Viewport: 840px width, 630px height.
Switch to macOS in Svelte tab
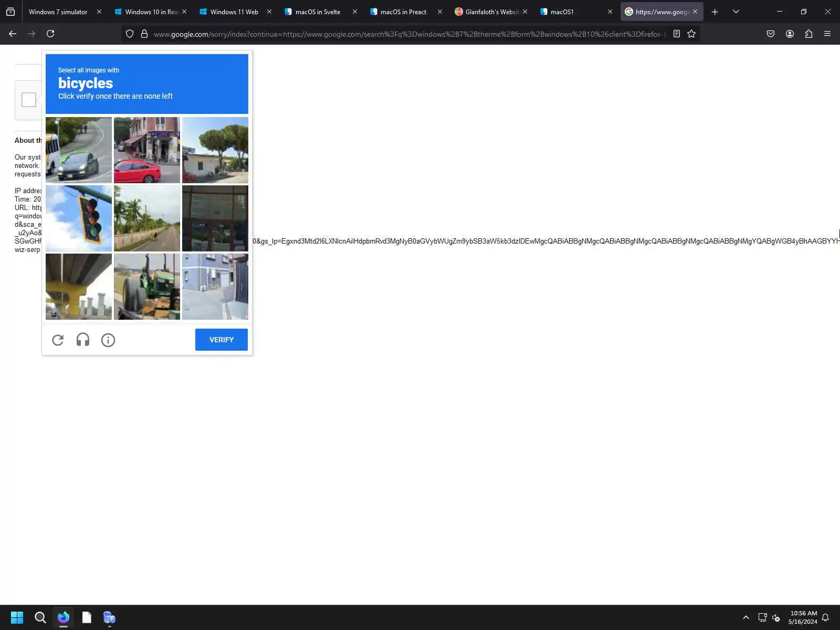pyautogui.click(x=318, y=12)
